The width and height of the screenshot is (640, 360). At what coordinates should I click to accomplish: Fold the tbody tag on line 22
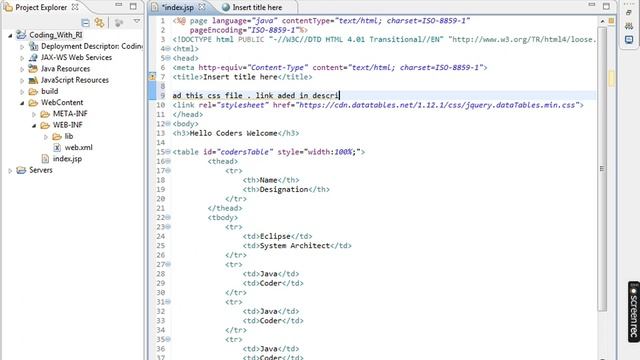click(x=168, y=218)
